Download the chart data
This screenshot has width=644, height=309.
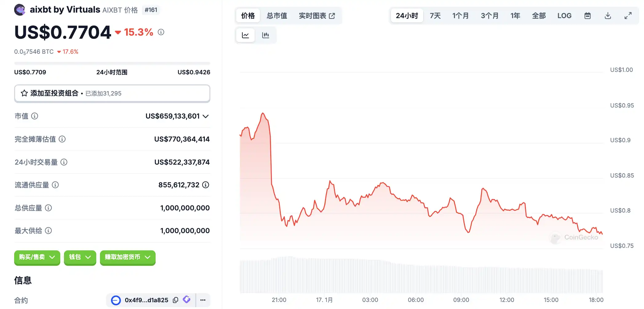point(608,16)
